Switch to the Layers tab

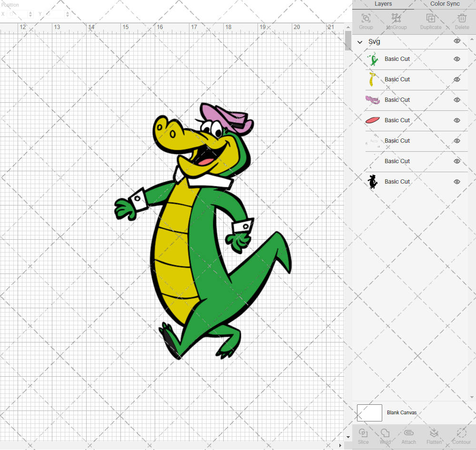383,4
